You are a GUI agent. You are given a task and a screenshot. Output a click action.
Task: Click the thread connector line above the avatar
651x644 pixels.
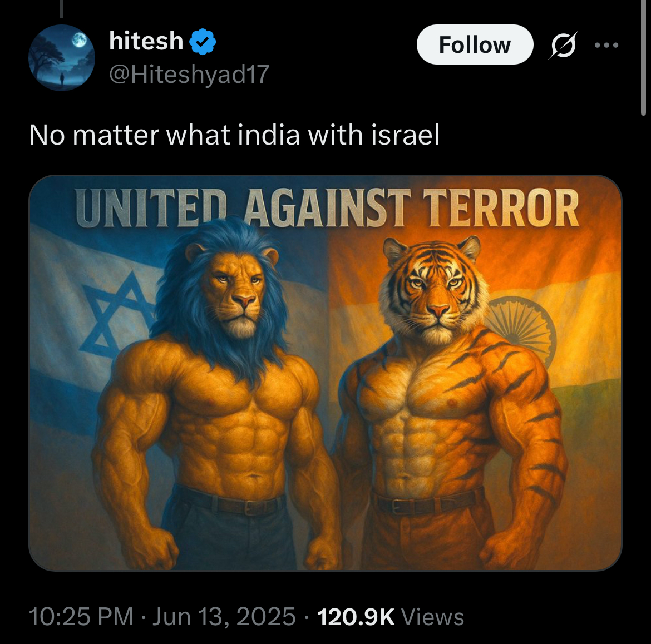click(61, 9)
